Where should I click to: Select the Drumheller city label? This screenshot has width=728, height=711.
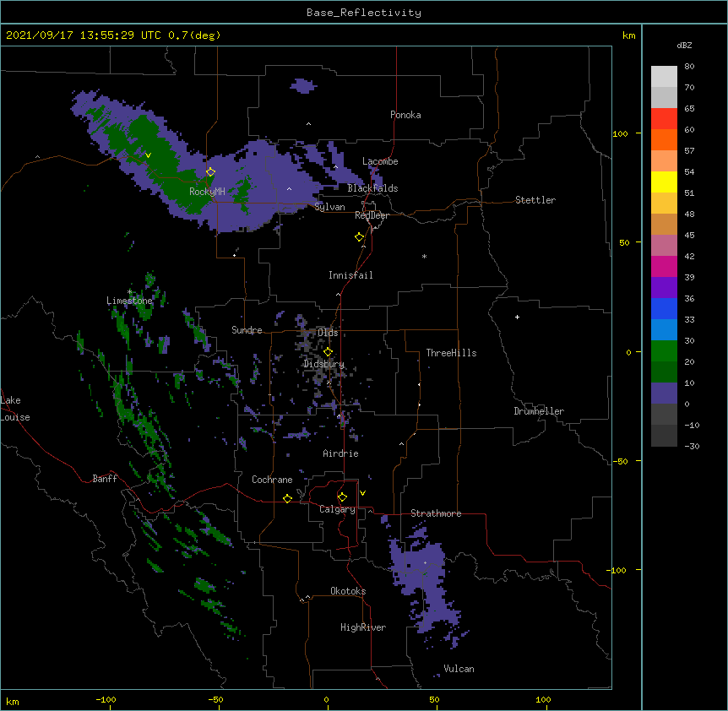click(539, 411)
